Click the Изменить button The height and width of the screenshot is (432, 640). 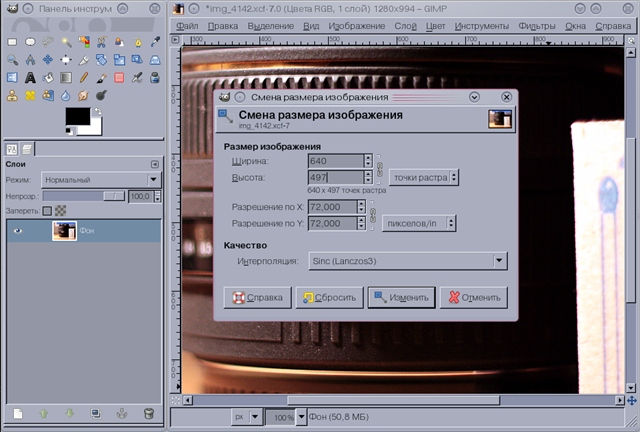[x=400, y=298]
